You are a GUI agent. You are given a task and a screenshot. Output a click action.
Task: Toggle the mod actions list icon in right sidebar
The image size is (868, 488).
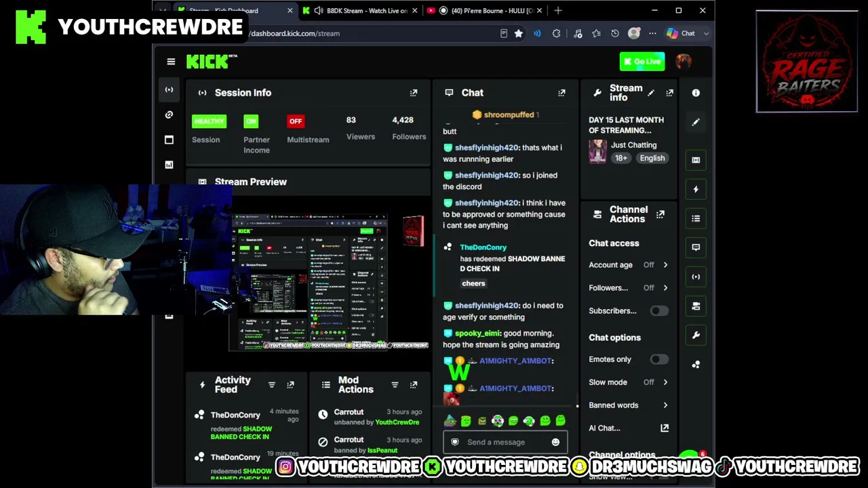pos(696,218)
